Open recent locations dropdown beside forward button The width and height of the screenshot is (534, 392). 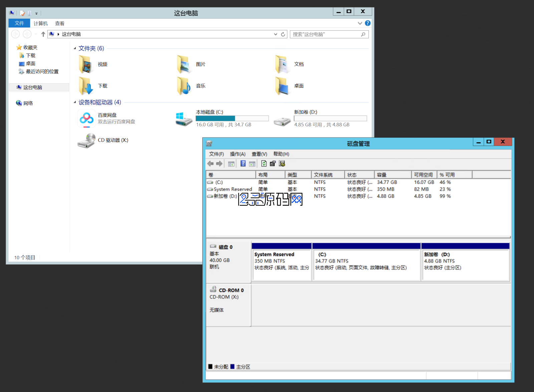(36, 34)
